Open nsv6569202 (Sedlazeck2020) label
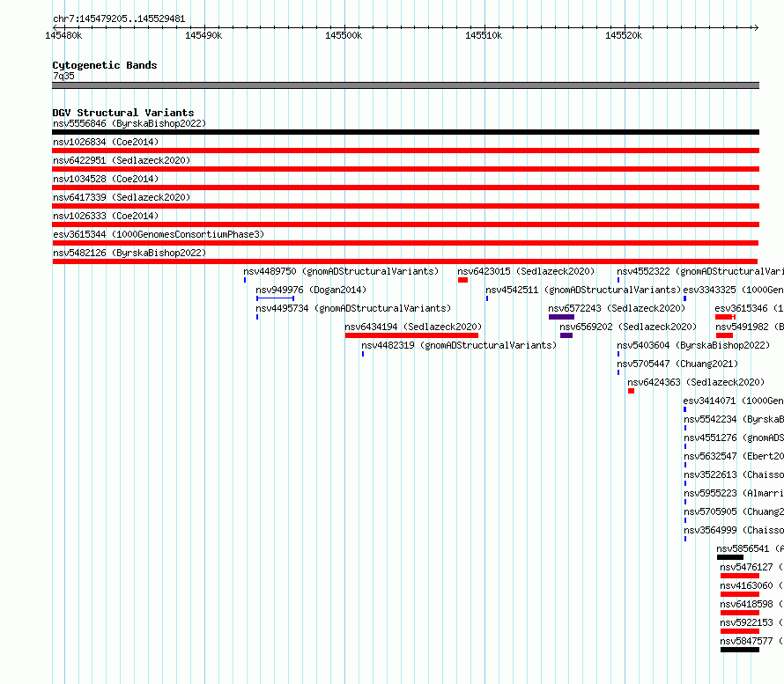784x684 pixels. (x=628, y=327)
